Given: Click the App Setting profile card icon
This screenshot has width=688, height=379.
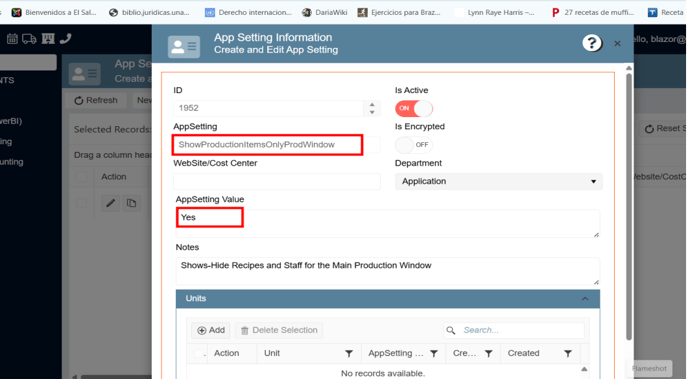Looking at the screenshot, I should pos(184,46).
